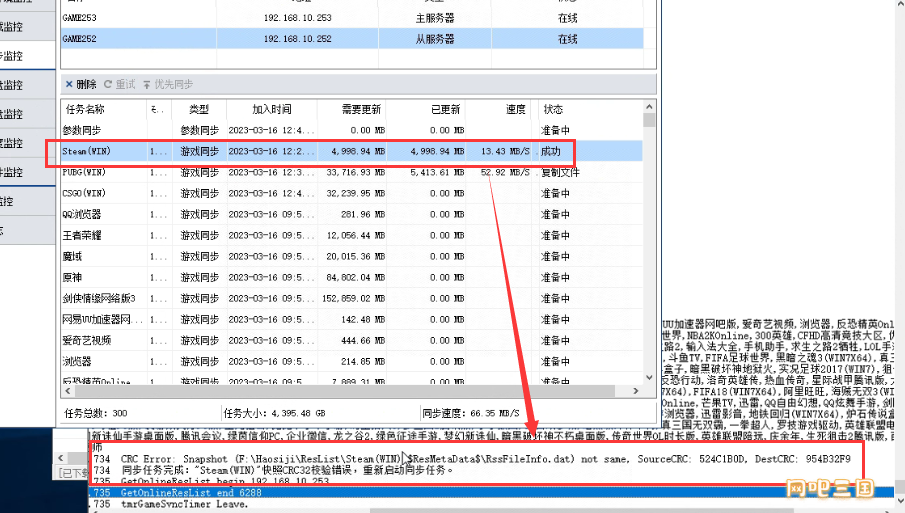Click 33,716.93 MB size of PUBG
The width and height of the screenshot is (905, 513).
356,173
